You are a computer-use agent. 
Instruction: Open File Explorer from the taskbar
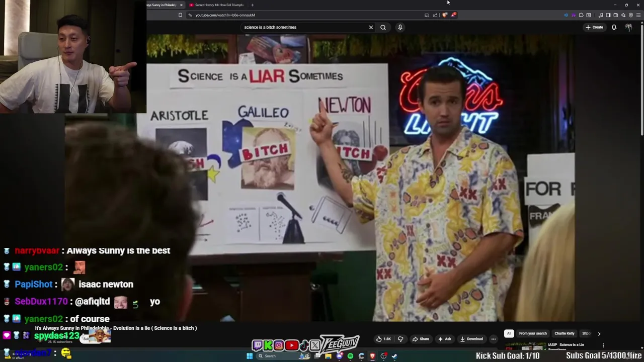coord(328,356)
